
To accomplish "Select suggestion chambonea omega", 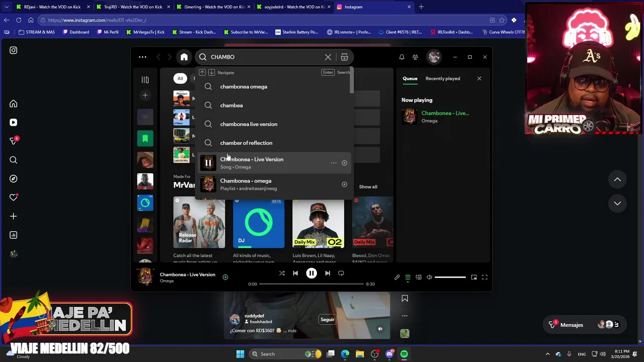I will point(274,86).
